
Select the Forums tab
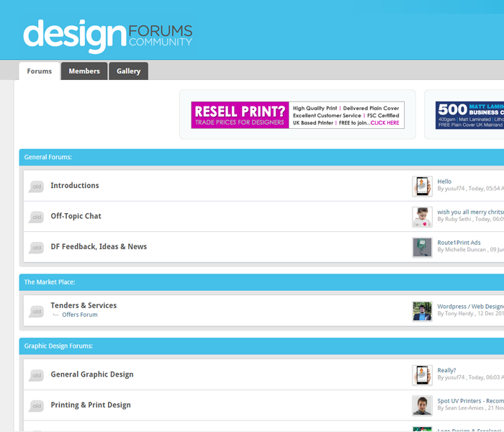point(40,71)
